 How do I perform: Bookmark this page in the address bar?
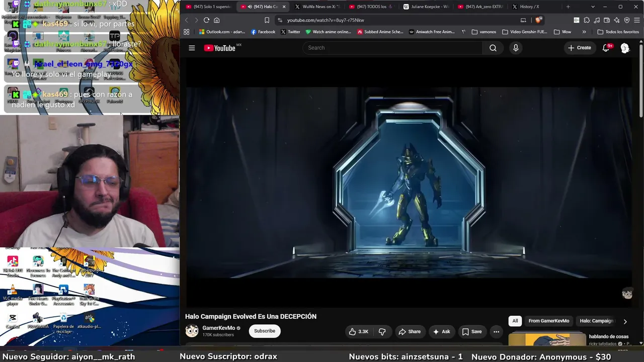(267, 20)
